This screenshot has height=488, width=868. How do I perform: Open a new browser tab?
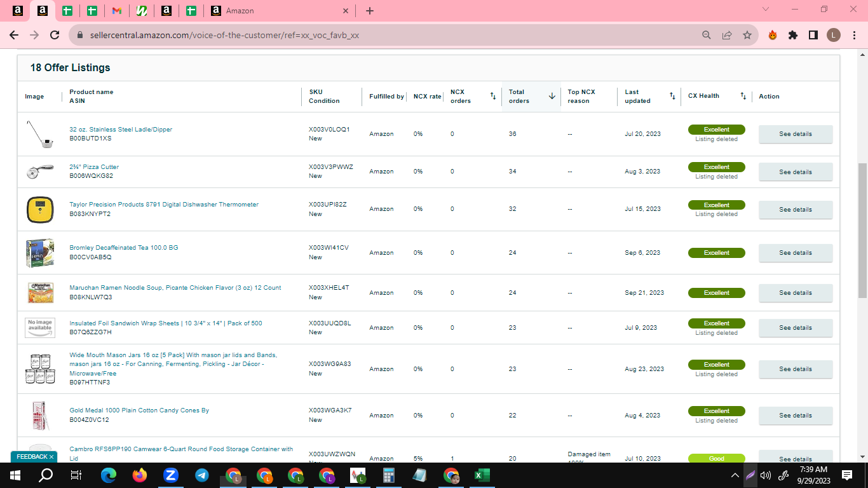click(370, 11)
